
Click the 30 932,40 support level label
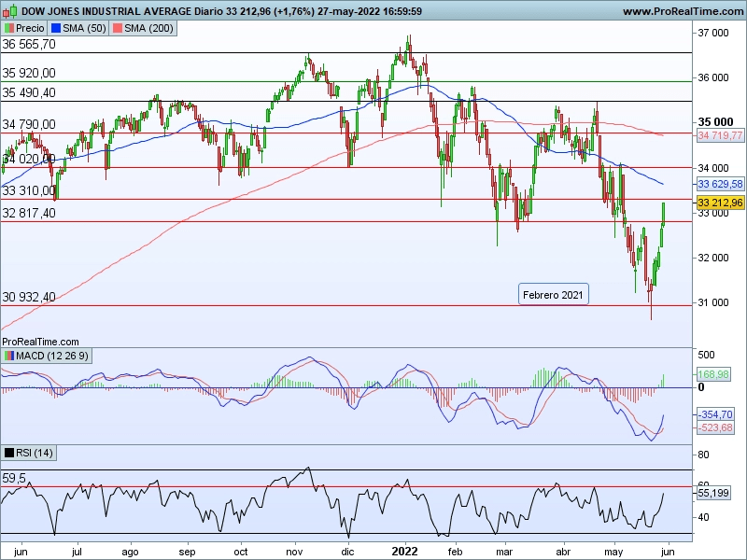(29, 297)
